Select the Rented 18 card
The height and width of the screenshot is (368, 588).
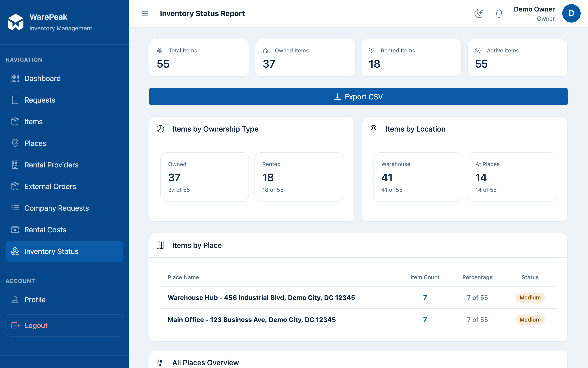tap(299, 177)
